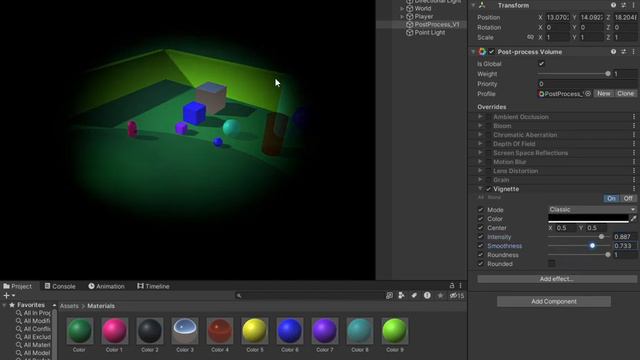The height and width of the screenshot is (360, 640).
Task: Expand the World object in Hierarchy
Action: pos(402,8)
